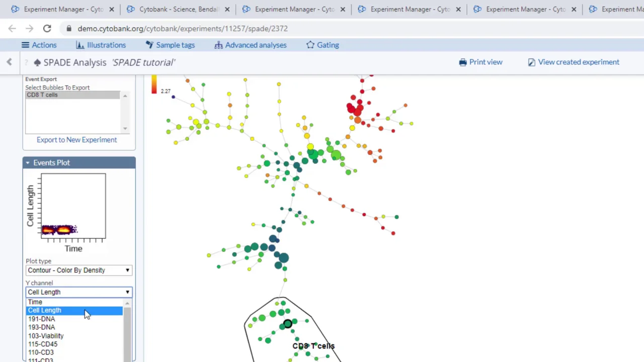This screenshot has height=362, width=644.
Task: Open the Actions hamburger menu
Action: (39, 45)
